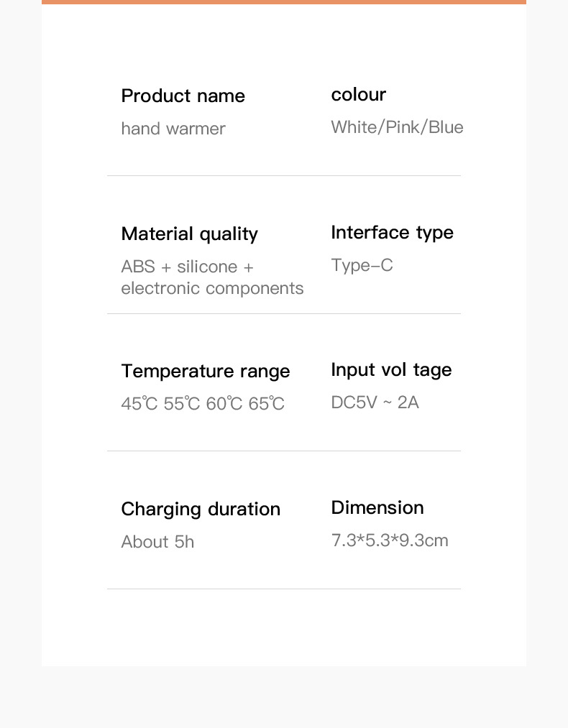
Task: Click the "Charging duration" heading
Action: [x=201, y=510]
